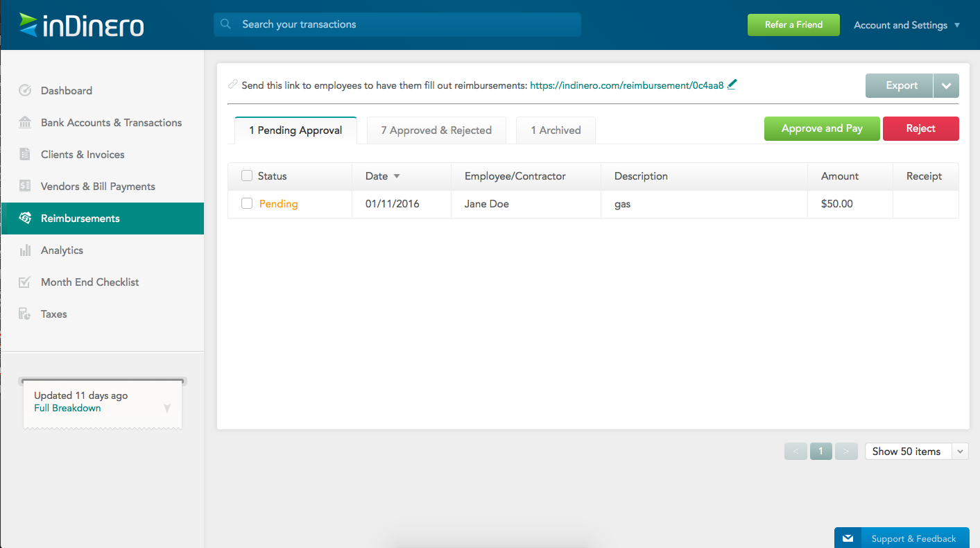The width and height of the screenshot is (980, 548).
Task: Open the 1 Archived tab
Action: pyautogui.click(x=556, y=130)
